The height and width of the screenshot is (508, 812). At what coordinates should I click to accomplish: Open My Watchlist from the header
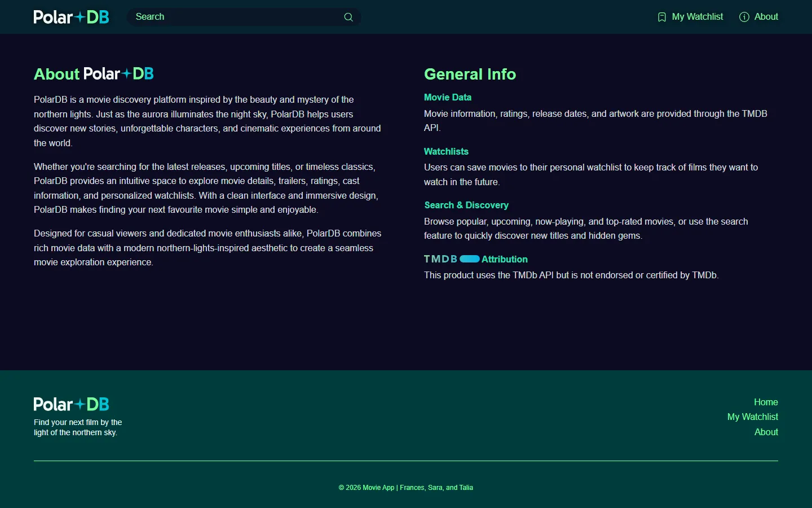(690, 17)
